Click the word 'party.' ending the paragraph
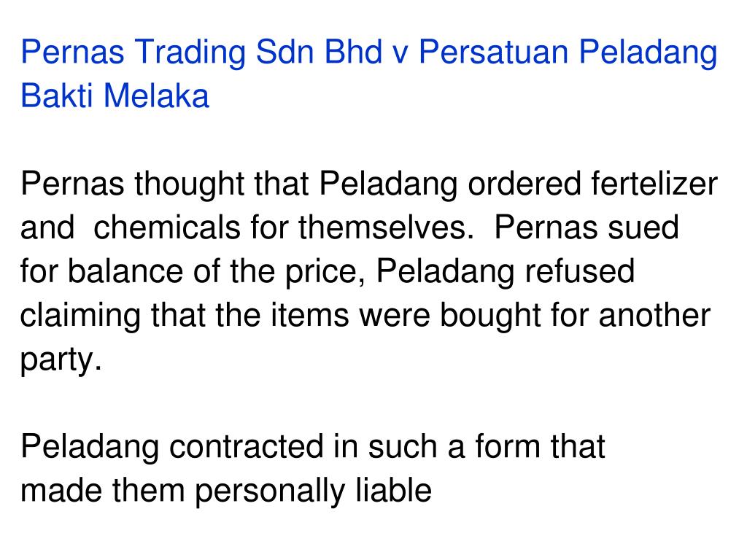This screenshot has width=747, height=560. pyautogui.click(x=61, y=360)
